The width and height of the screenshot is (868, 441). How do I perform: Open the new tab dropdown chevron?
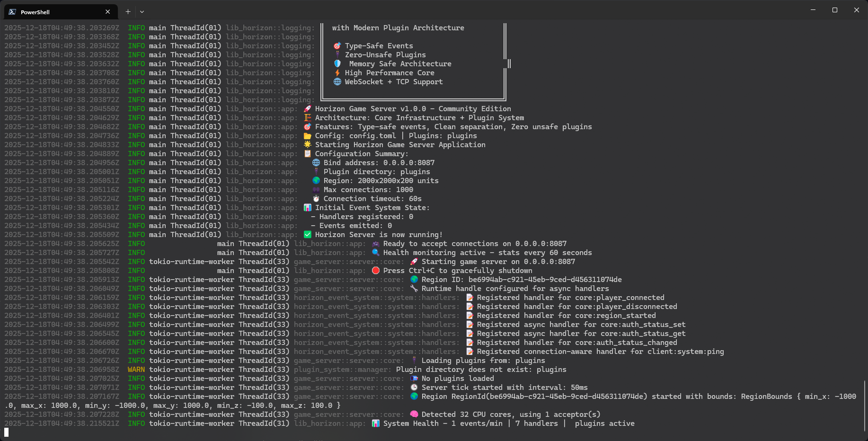pos(142,11)
